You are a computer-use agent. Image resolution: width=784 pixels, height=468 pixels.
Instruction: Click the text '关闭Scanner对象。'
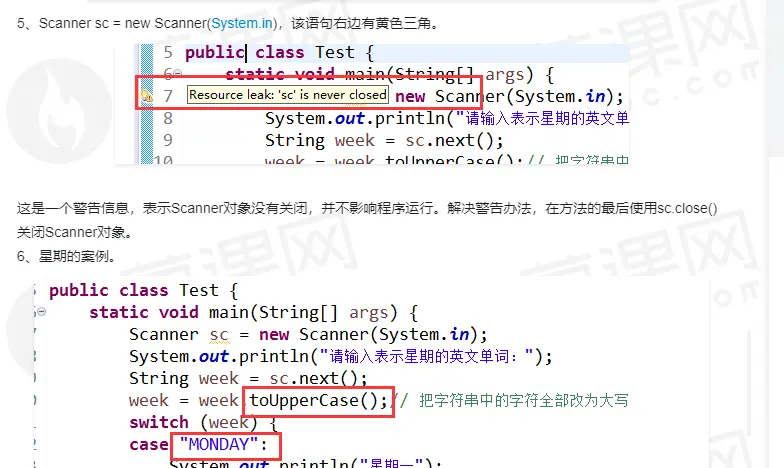74,232
